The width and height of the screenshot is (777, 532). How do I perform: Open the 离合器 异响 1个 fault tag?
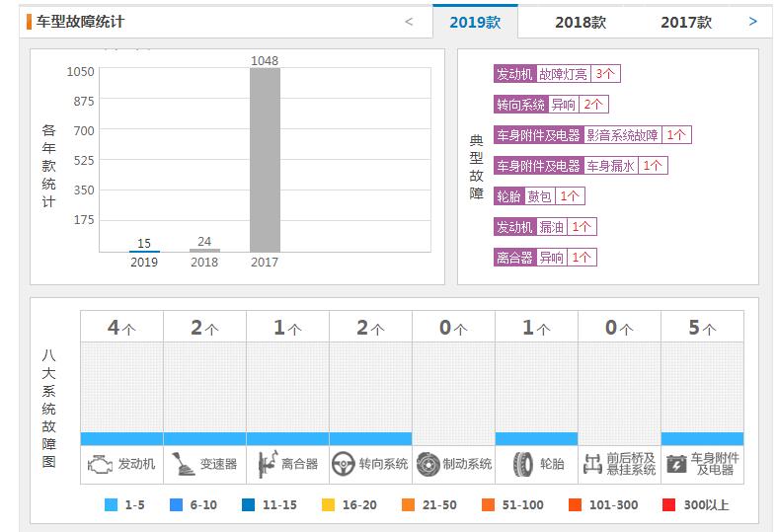coord(545,258)
